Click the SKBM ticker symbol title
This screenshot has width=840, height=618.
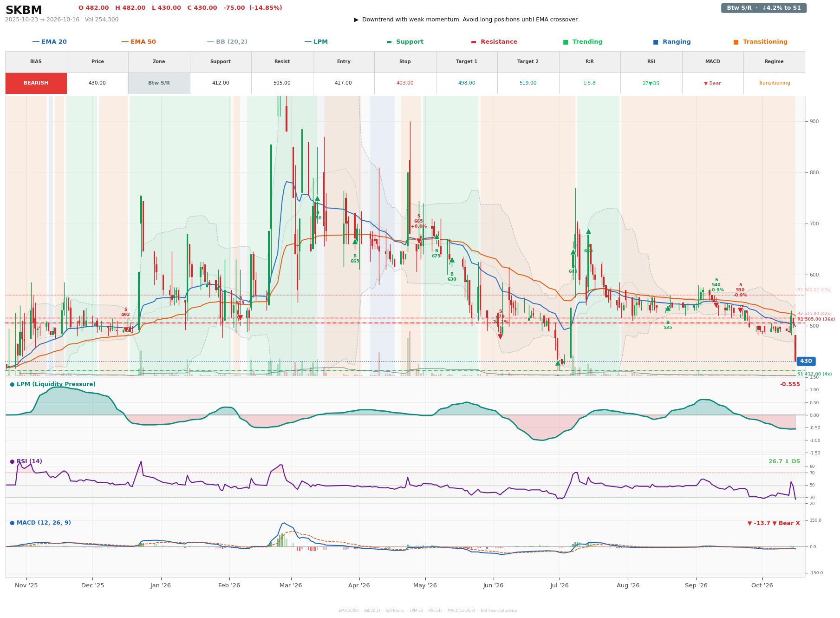[24, 10]
